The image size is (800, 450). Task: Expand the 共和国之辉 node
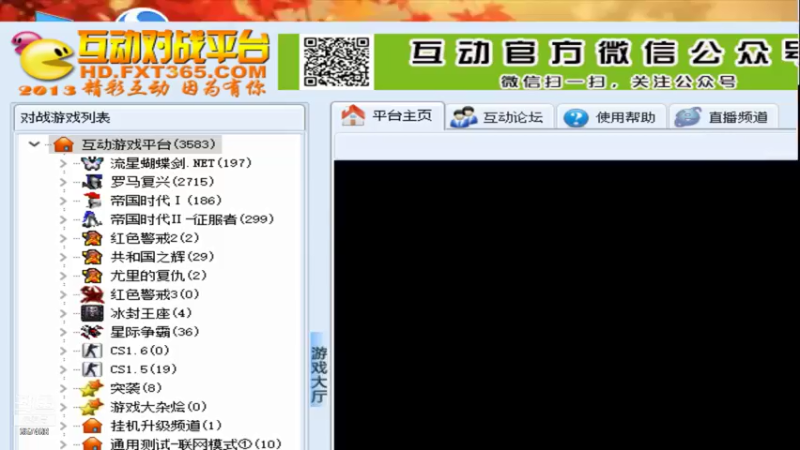point(63,257)
